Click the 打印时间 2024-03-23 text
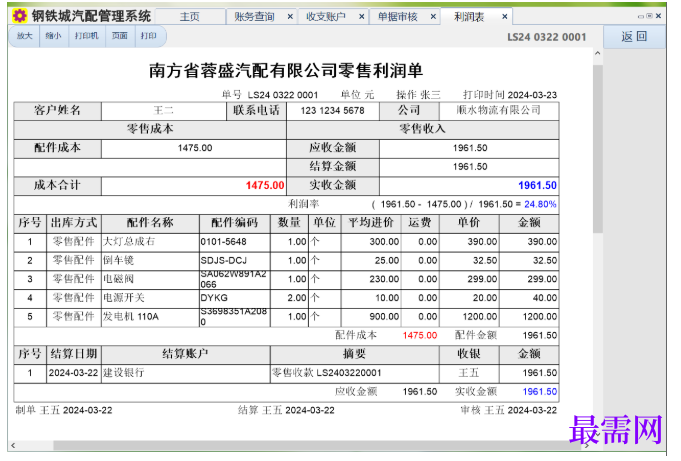Viewport: 681px width, 461px height. pyautogui.click(x=510, y=95)
